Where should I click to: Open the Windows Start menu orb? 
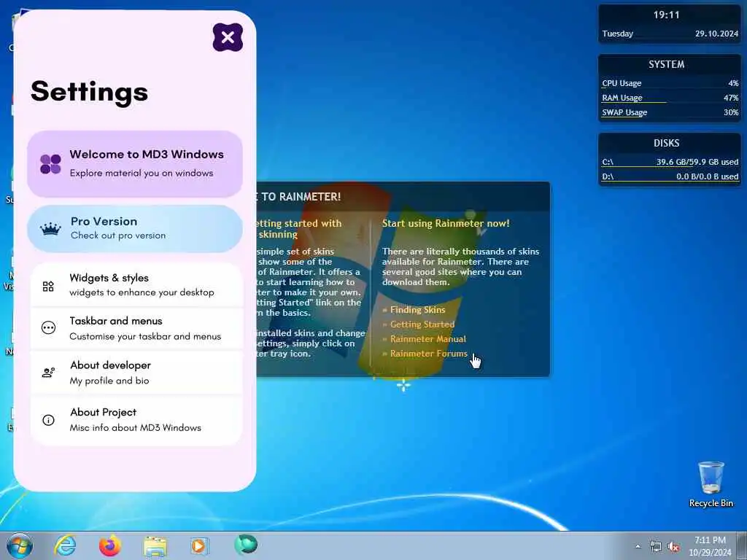click(20, 545)
